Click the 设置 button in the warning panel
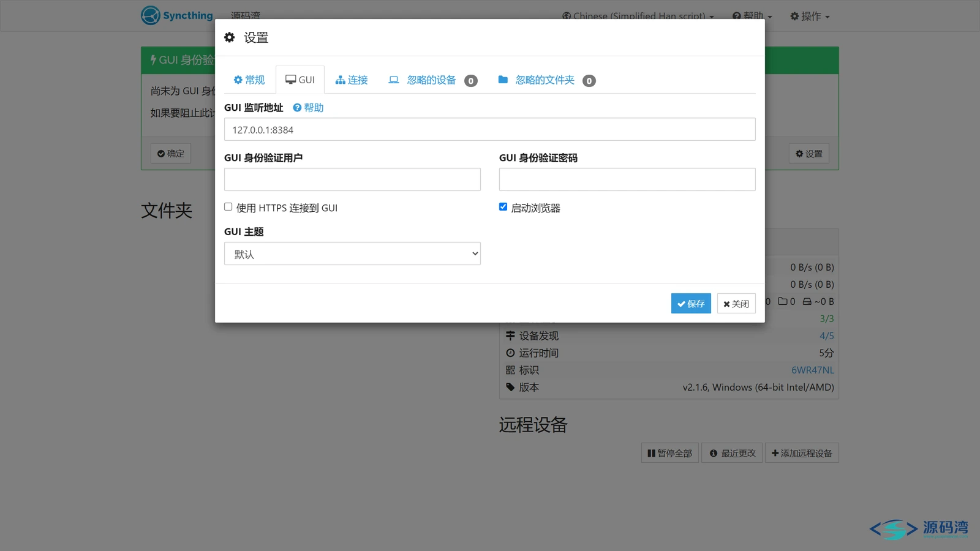Screen dimensions: 980x551 pyautogui.click(x=809, y=154)
